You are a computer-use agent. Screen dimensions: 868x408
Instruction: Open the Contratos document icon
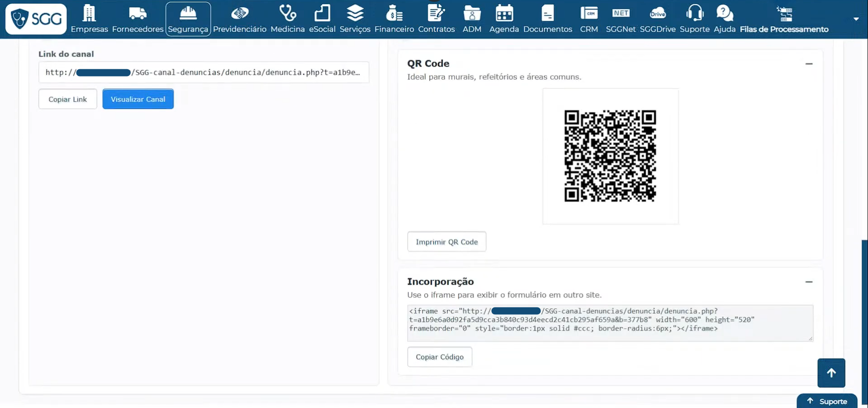[x=436, y=13]
